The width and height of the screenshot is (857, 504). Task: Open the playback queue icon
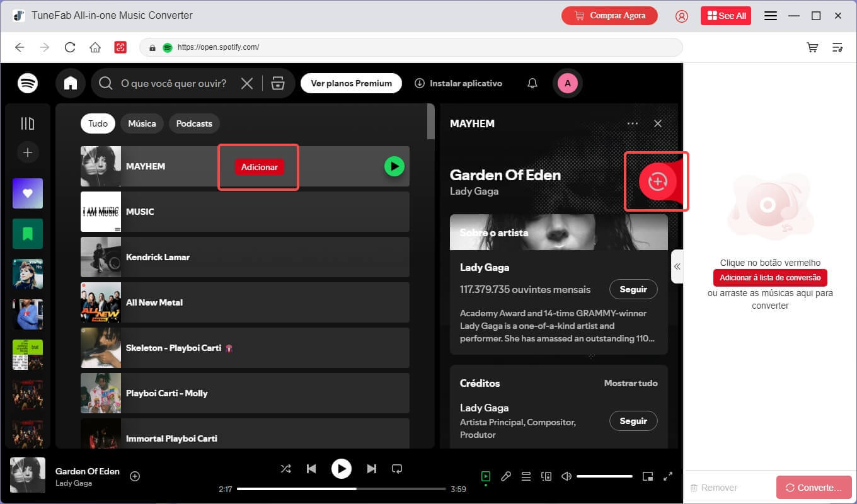pyautogui.click(x=526, y=477)
